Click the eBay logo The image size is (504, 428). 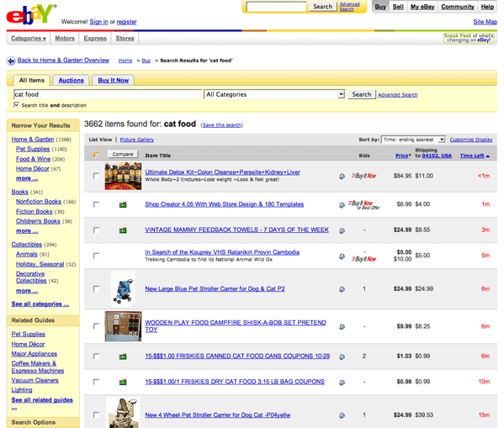point(31,14)
